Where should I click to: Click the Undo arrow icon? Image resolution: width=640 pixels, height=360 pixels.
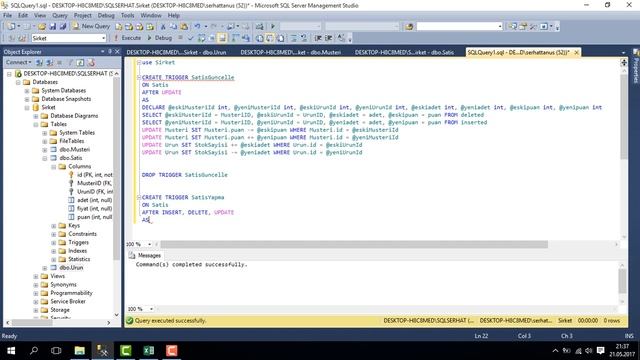pyautogui.click(x=198, y=27)
